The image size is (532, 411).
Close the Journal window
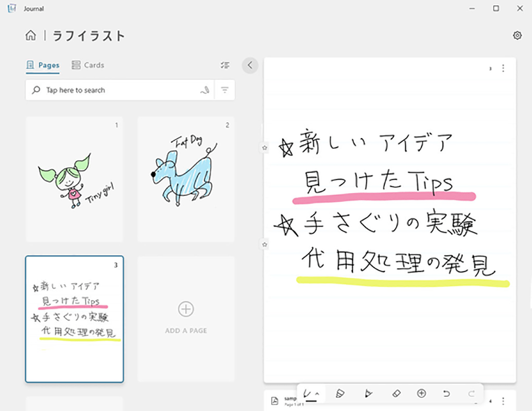[520, 8]
